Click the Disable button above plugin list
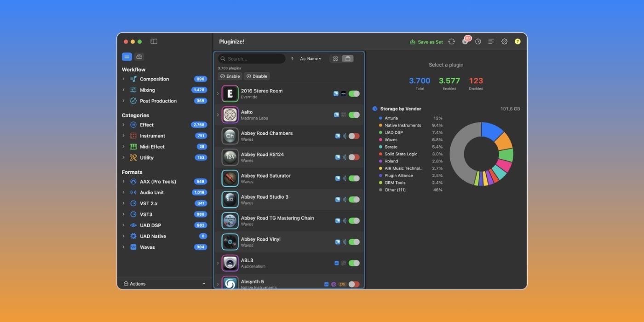The height and width of the screenshot is (322, 644). (x=257, y=76)
